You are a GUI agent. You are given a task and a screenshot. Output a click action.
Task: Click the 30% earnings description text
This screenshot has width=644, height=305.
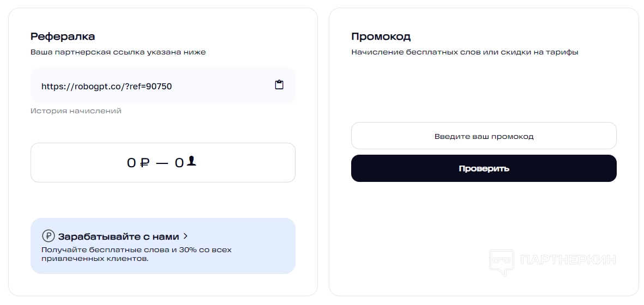(x=136, y=254)
